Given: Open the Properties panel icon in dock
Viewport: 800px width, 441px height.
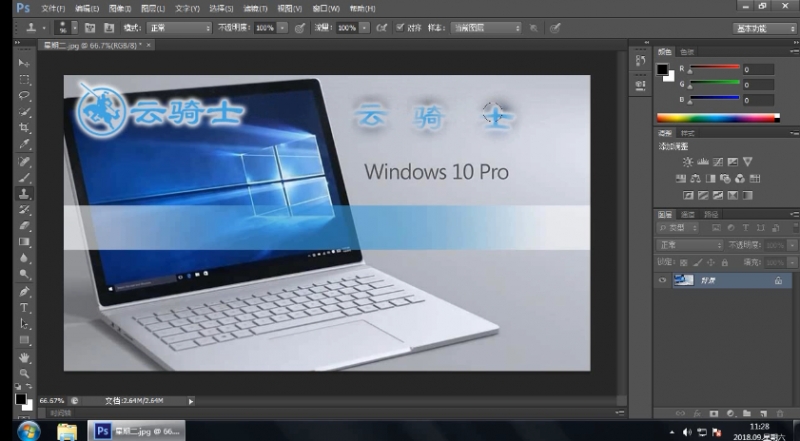Looking at the screenshot, I should 641,85.
